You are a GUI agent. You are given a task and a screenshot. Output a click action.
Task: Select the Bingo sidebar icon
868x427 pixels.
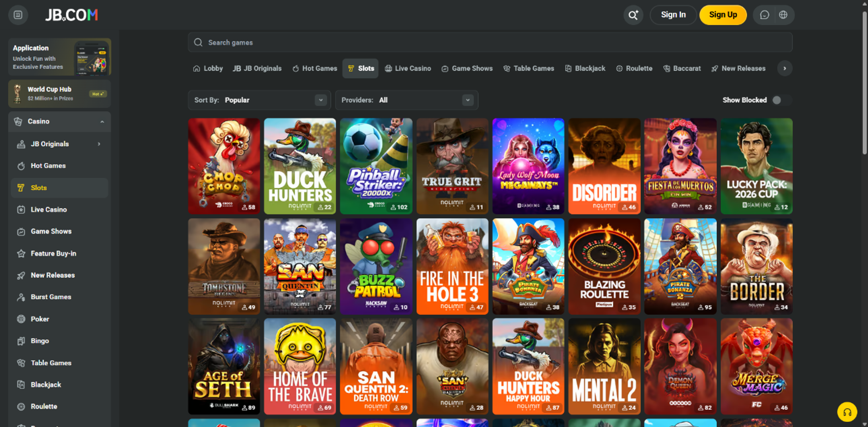click(21, 341)
